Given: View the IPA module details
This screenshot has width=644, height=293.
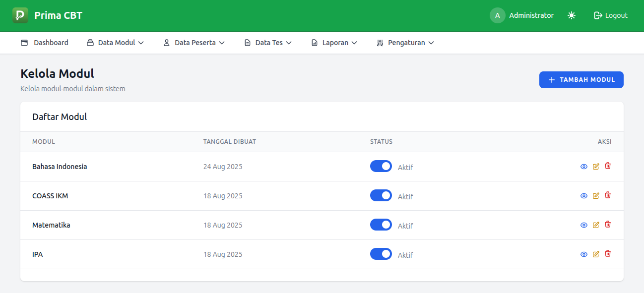Looking at the screenshot, I should click(x=584, y=254).
